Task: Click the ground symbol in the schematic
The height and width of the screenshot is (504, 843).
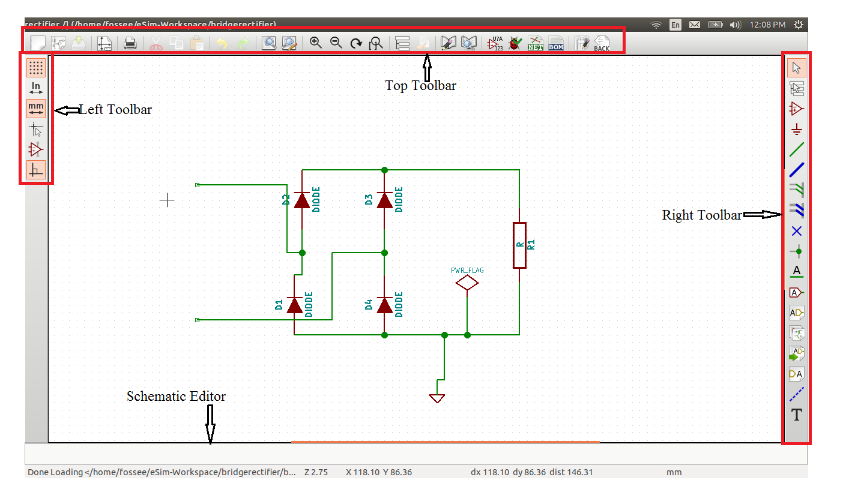Action: point(437,398)
